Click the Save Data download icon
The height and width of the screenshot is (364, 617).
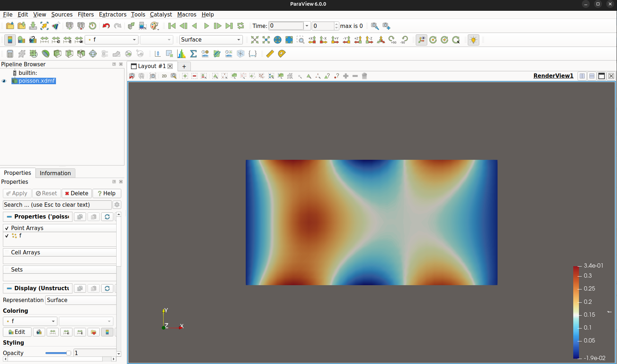[x=33, y=26]
